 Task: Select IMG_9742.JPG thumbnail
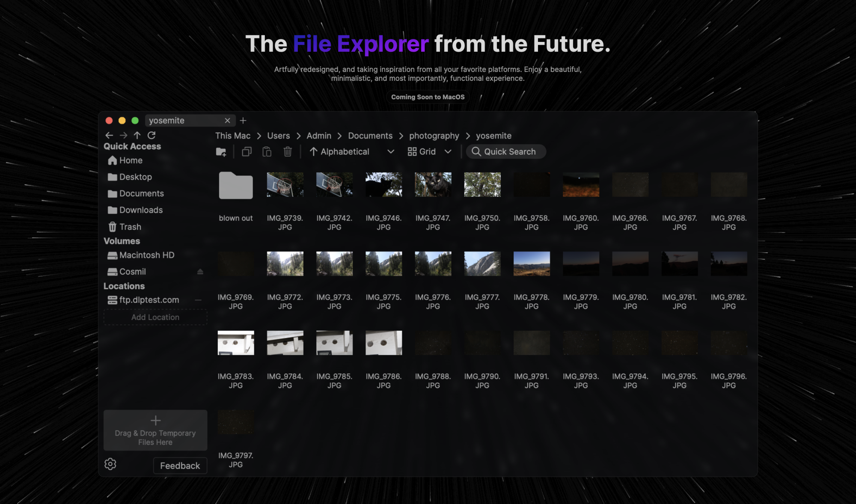[x=334, y=185]
